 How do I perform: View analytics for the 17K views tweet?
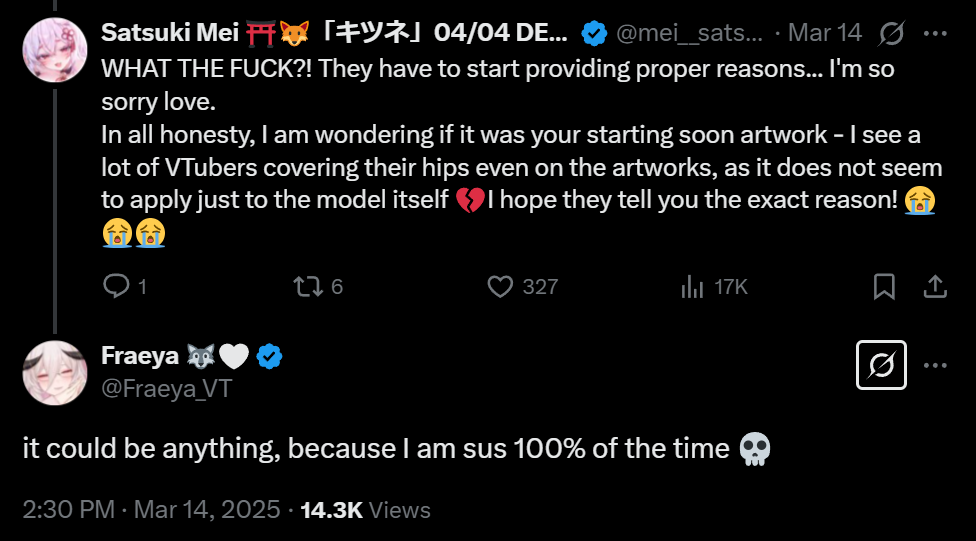[x=691, y=287]
